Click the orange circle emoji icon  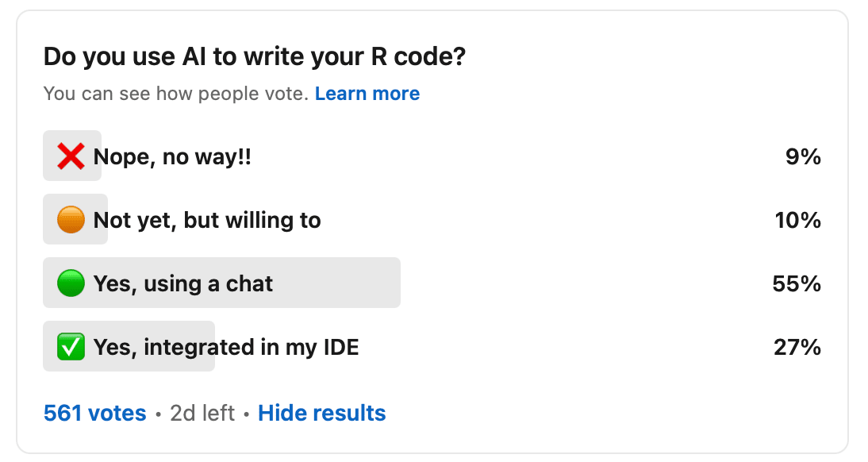(71, 220)
